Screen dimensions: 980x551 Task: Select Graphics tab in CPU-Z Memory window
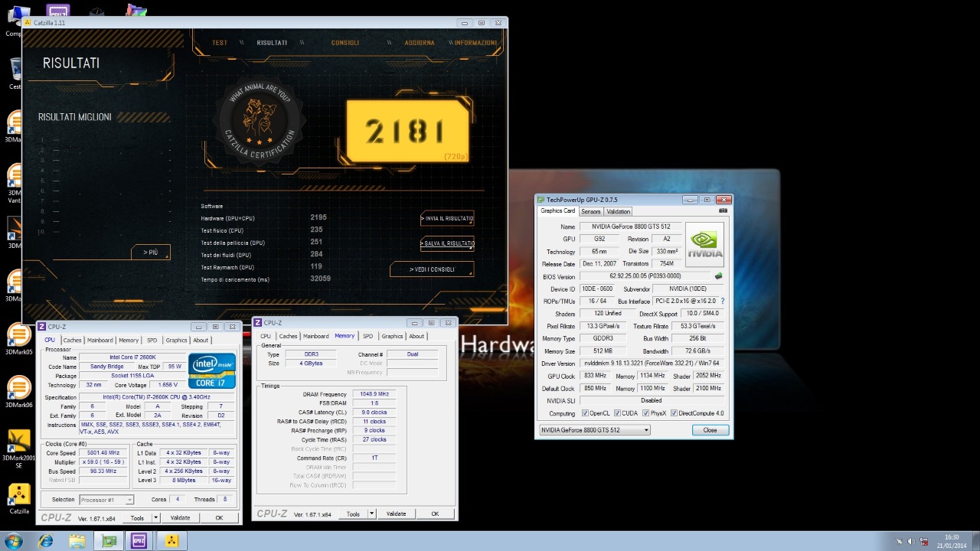tap(392, 336)
